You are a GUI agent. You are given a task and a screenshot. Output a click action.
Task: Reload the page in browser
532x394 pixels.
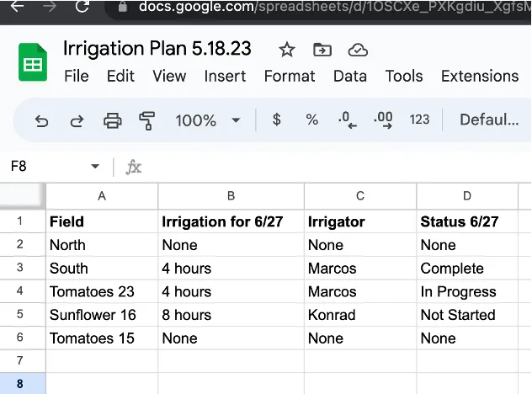82,7
